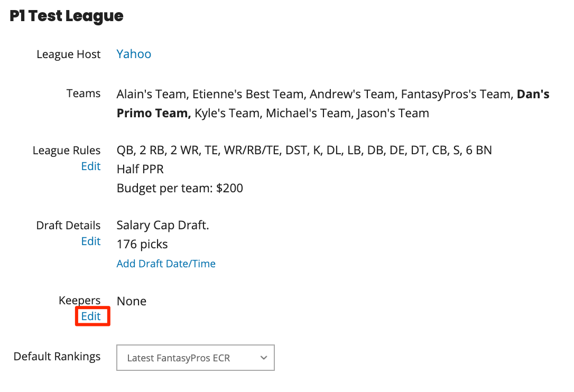Select the Latest FantasyPros ECR text
This screenshot has height=392, width=574.
[x=178, y=358]
